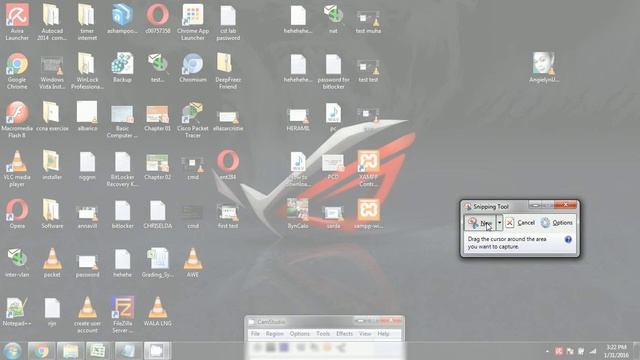640x360 pixels.
Task: Select the AngelynU image thumbnail
Action: pos(544,67)
